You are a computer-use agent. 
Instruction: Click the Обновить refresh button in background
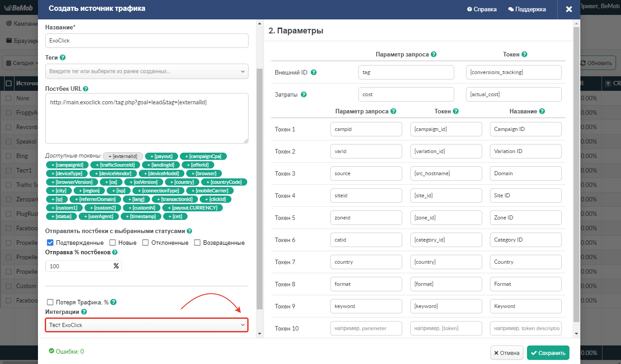pos(597,63)
